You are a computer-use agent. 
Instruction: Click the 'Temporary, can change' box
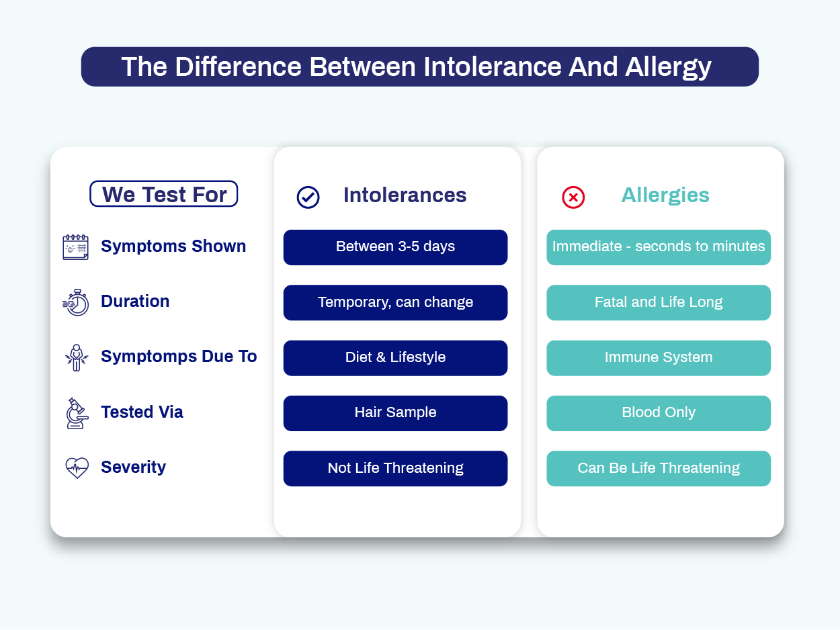(395, 302)
